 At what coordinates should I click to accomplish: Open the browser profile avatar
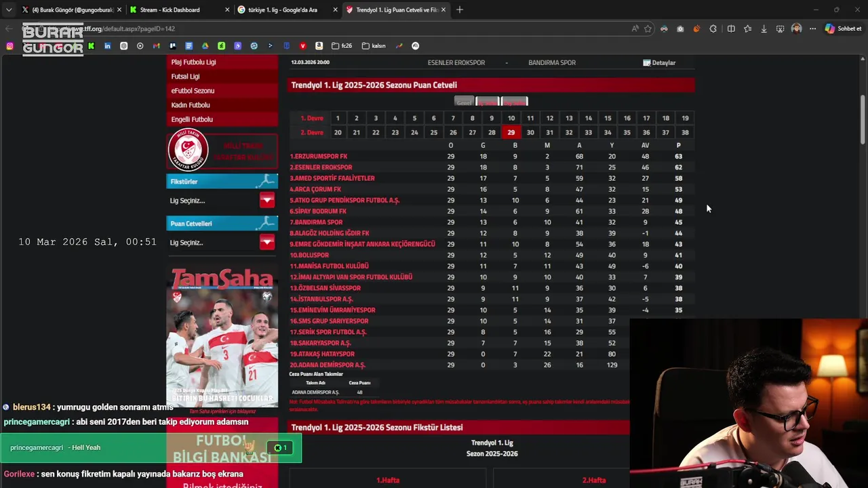click(x=796, y=28)
